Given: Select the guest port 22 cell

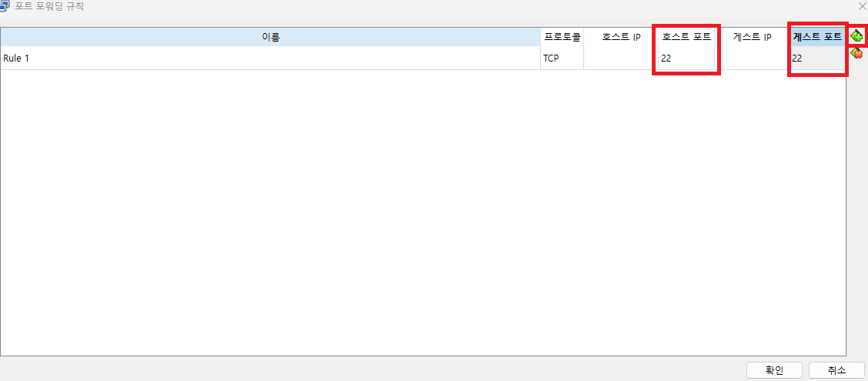Looking at the screenshot, I should click(x=818, y=58).
